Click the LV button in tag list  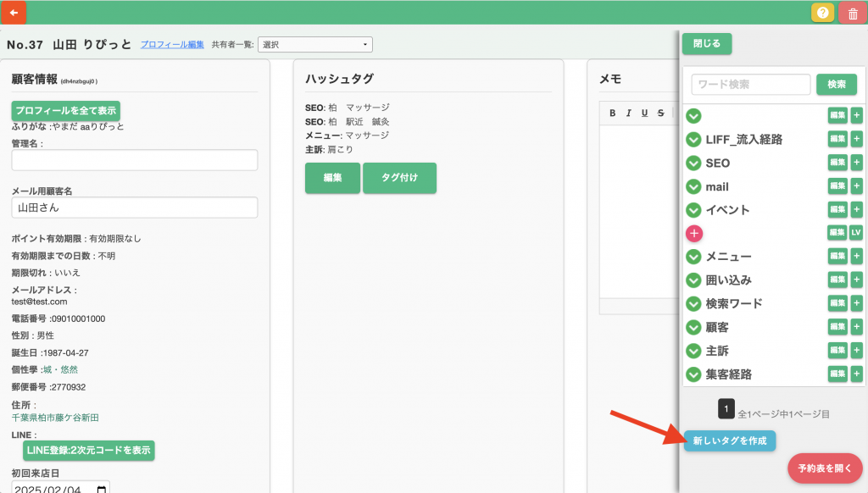856,233
